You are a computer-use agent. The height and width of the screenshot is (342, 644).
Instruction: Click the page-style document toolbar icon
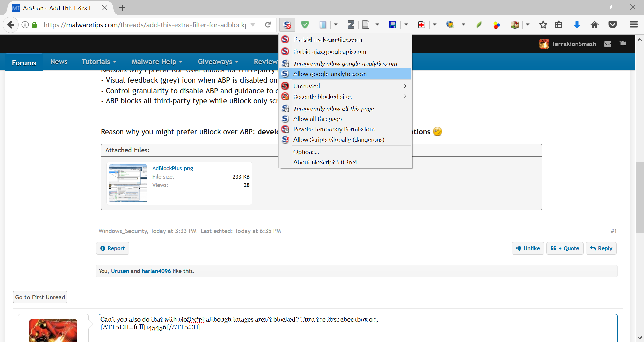pos(366,25)
